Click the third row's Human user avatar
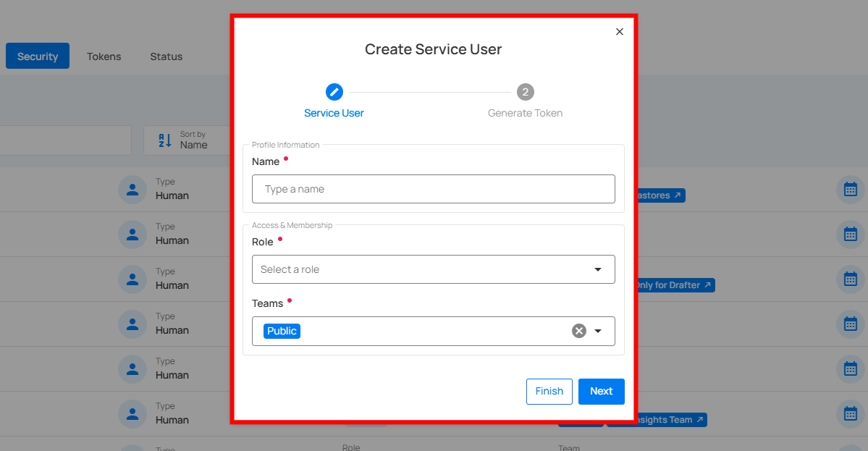The height and width of the screenshot is (451, 868). click(132, 279)
